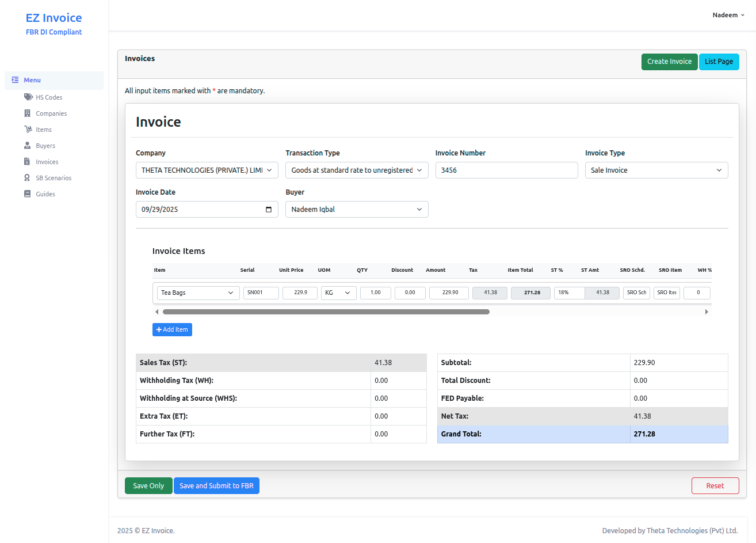Click the Withholding Tax (WH) label
The width and height of the screenshot is (756, 543).
click(177, 381)
